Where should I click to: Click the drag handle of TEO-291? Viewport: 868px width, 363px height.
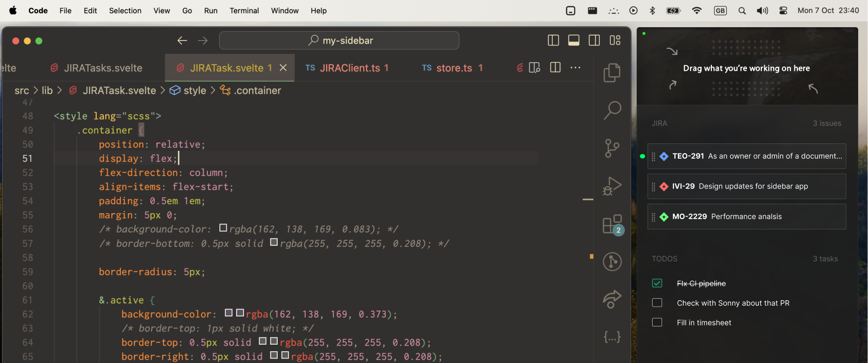654,156
